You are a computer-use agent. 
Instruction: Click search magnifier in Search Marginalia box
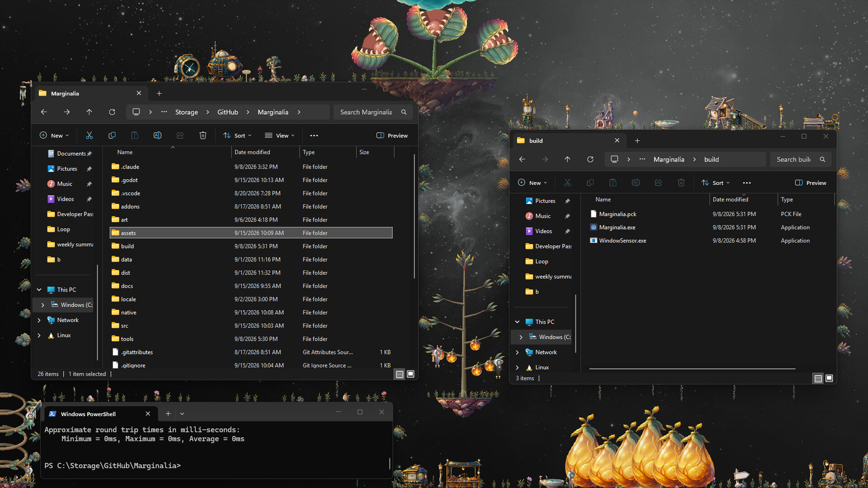click(x=404, y=112)
